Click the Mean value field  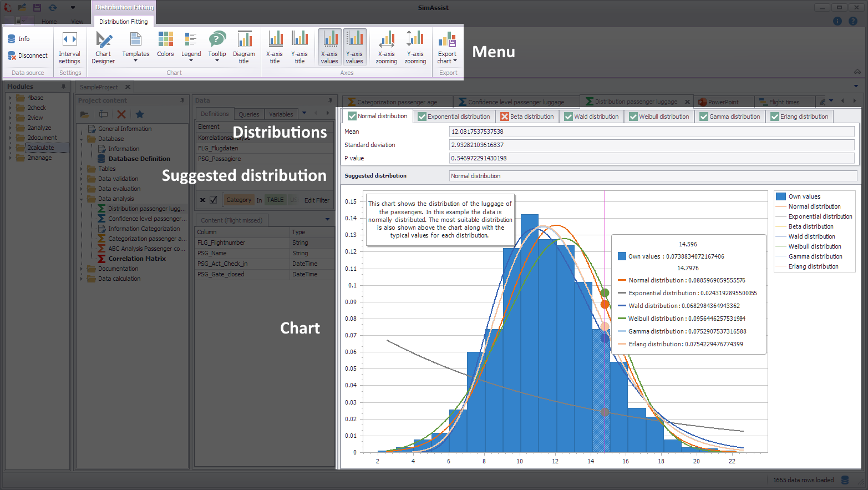click(652, 132)
